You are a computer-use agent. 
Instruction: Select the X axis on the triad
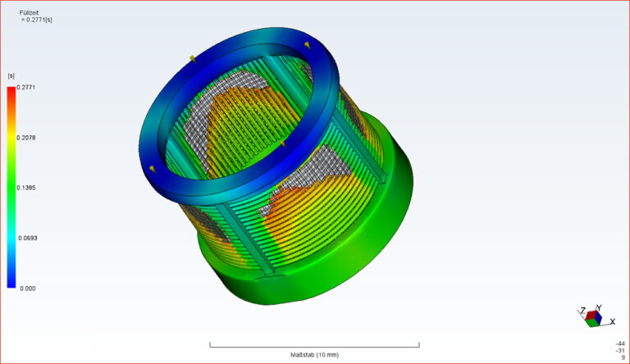click(613, 321)
